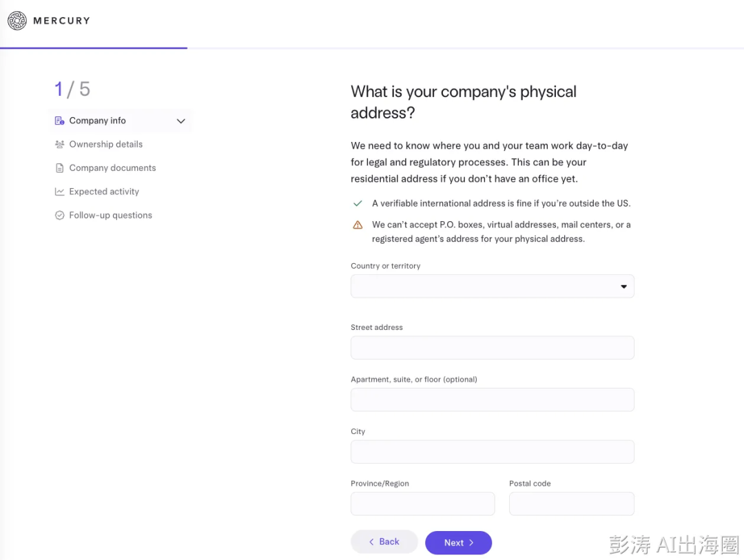The image size is (744, 560).
Task: Go Back to the previous page
Action: point(384,542)
